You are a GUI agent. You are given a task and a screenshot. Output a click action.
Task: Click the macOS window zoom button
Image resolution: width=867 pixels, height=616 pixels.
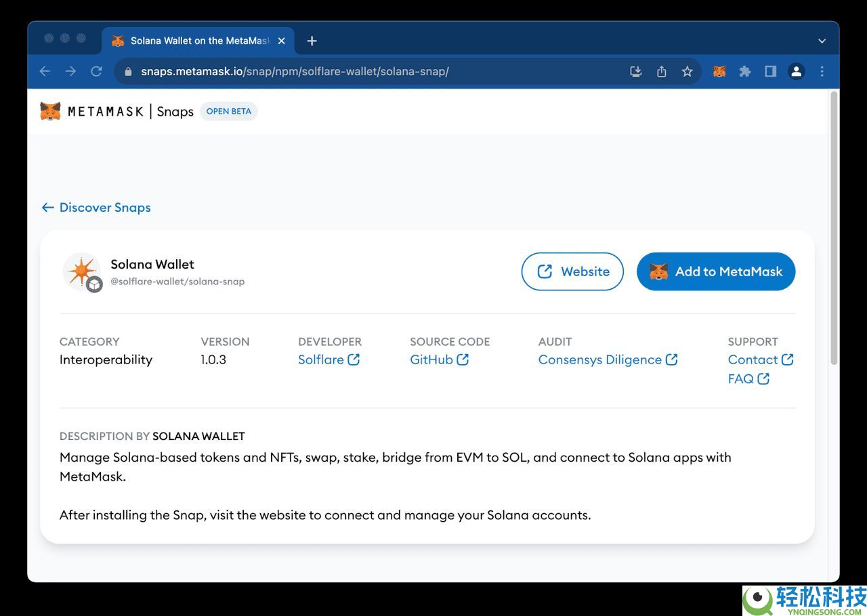coord(81,39)
